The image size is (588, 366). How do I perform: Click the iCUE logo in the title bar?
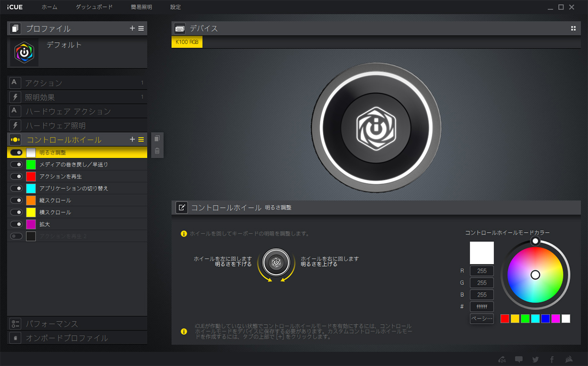15,7
